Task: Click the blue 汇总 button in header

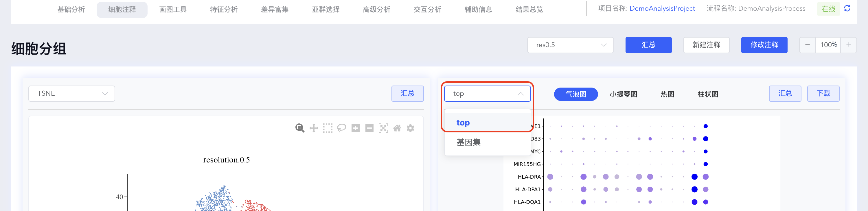Action: tap(648, 45)
